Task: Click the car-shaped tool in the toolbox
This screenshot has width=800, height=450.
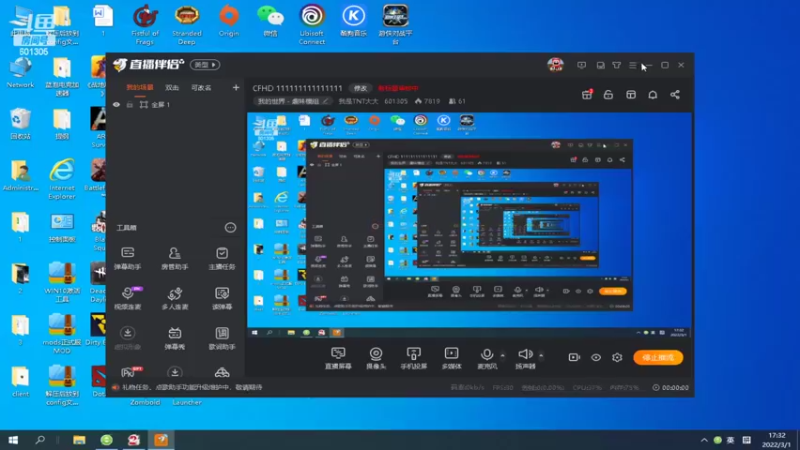Action: [221, 372]
